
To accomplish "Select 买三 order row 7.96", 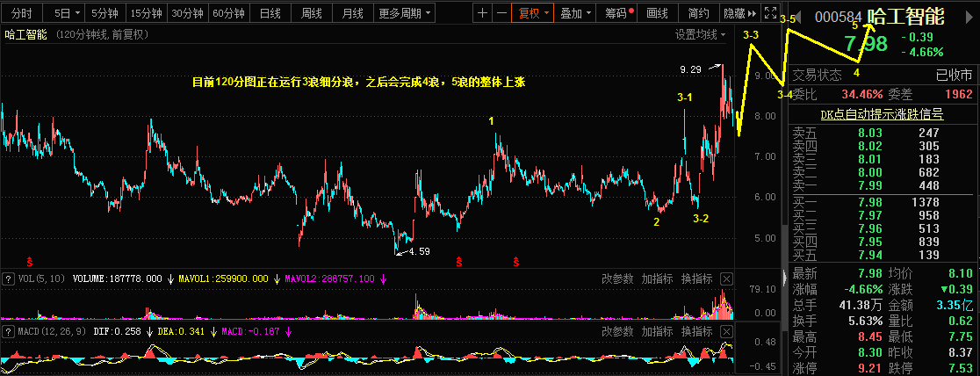I will pos(882,228).
